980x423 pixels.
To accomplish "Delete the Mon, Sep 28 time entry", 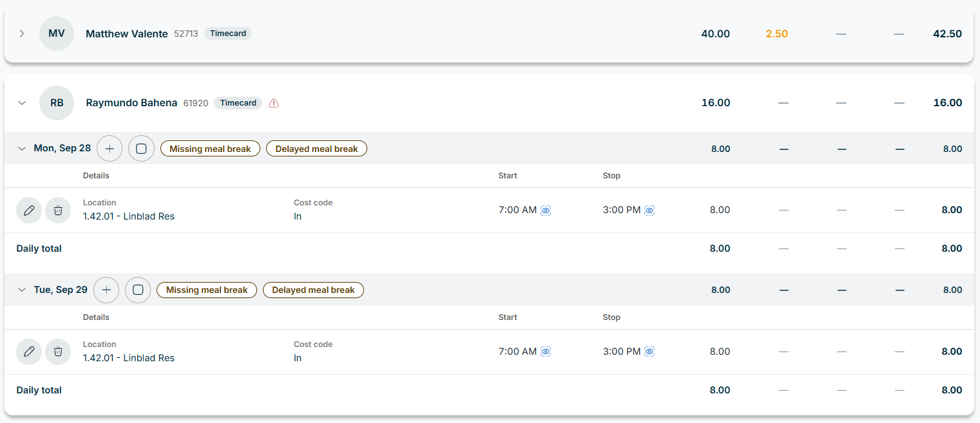I will pos(58,211).
